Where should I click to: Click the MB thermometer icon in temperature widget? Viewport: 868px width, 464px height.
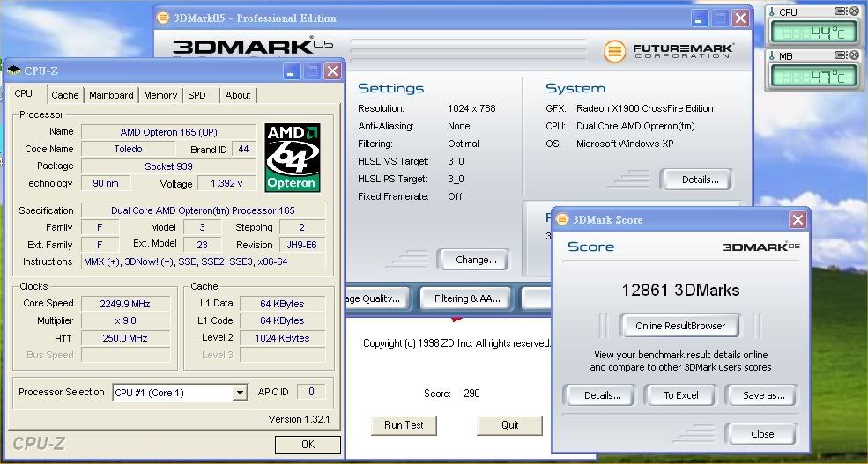tap(772, 56)
